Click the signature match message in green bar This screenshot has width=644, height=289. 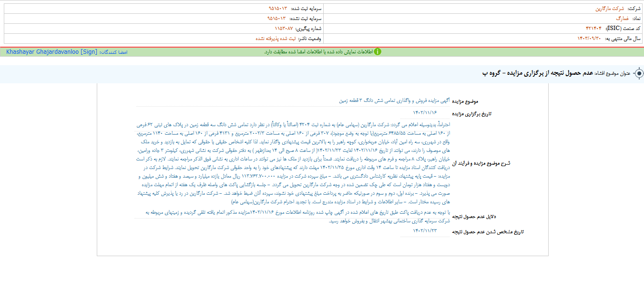point(317,51)
